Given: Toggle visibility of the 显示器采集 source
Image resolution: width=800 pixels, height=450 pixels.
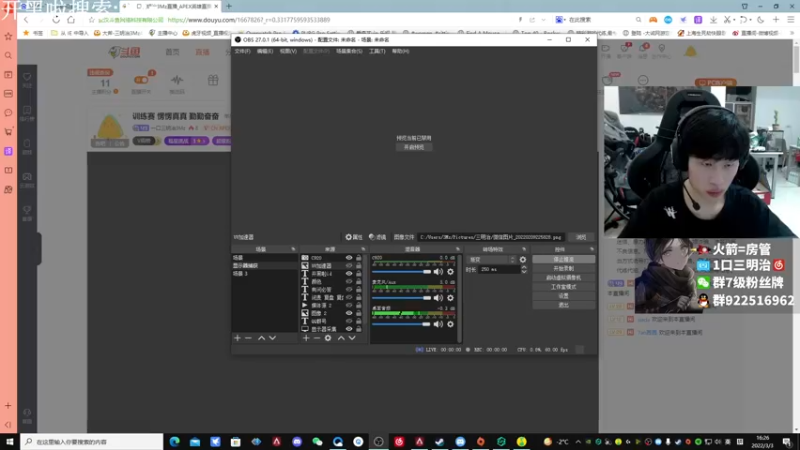Looking at the screenshot, I should coord(349,329).
